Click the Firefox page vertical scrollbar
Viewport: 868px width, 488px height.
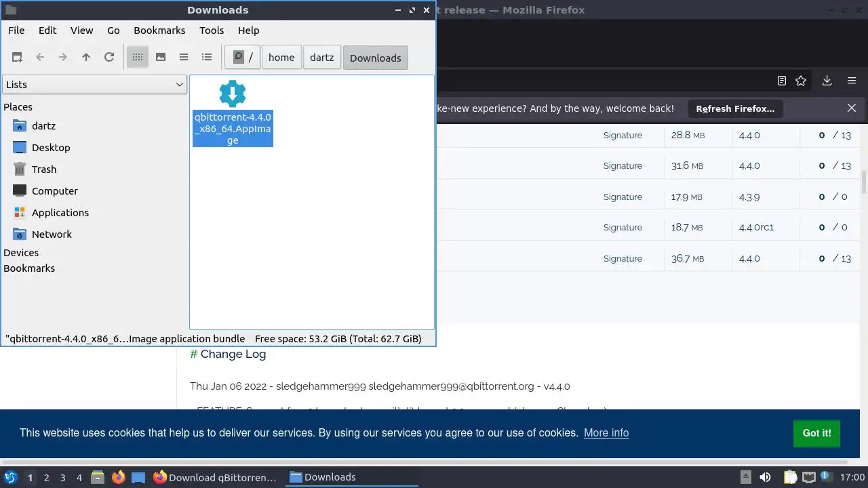click(x=864, y=183)
